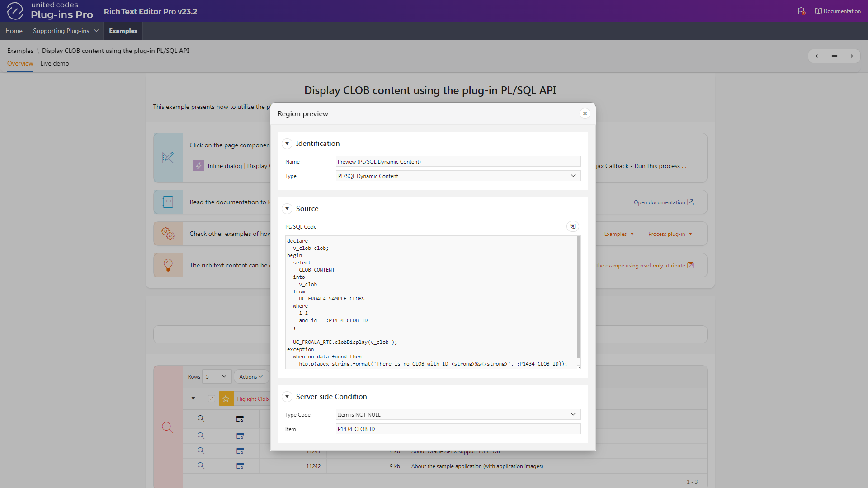Screen dimensions: 868x488
Task: Expand the PL/SQL code editor icon
Action: [x=573, y=226]
